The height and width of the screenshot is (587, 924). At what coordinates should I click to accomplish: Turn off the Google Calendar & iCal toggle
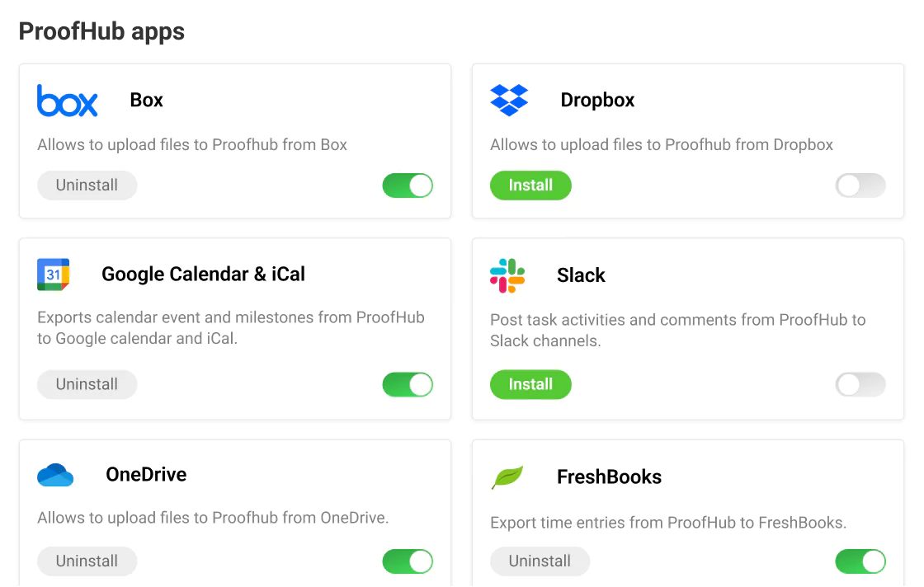[408, 384]
